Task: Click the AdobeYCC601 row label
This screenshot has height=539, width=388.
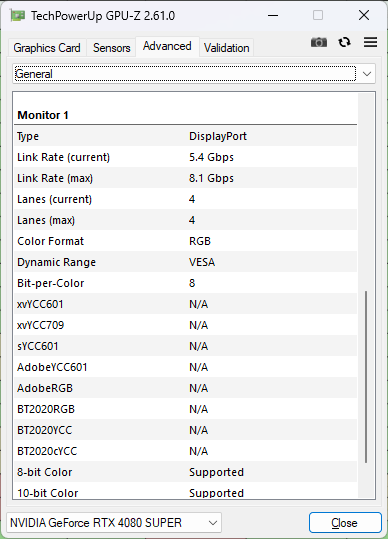Action: (x=52, y=367)
